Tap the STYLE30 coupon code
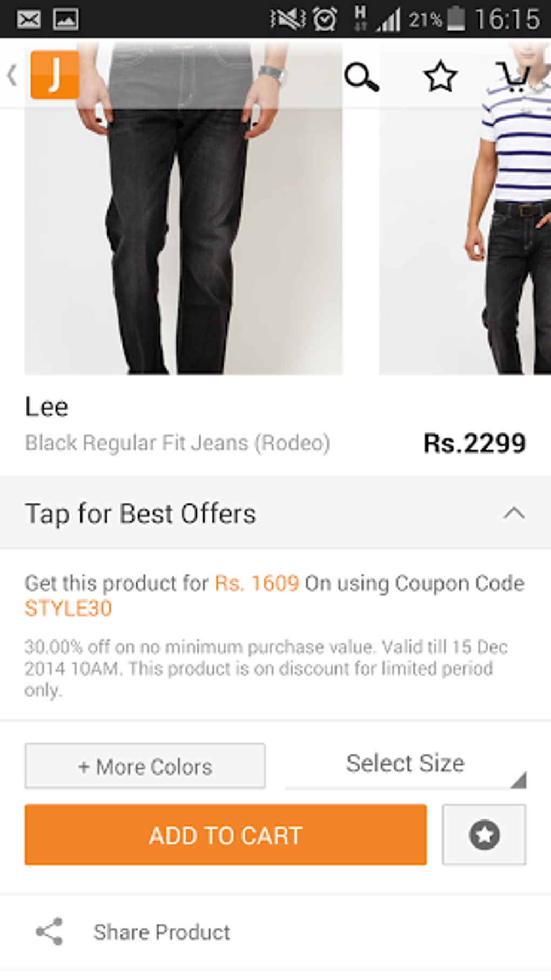The image size is (551, 980). click(68, 609)
